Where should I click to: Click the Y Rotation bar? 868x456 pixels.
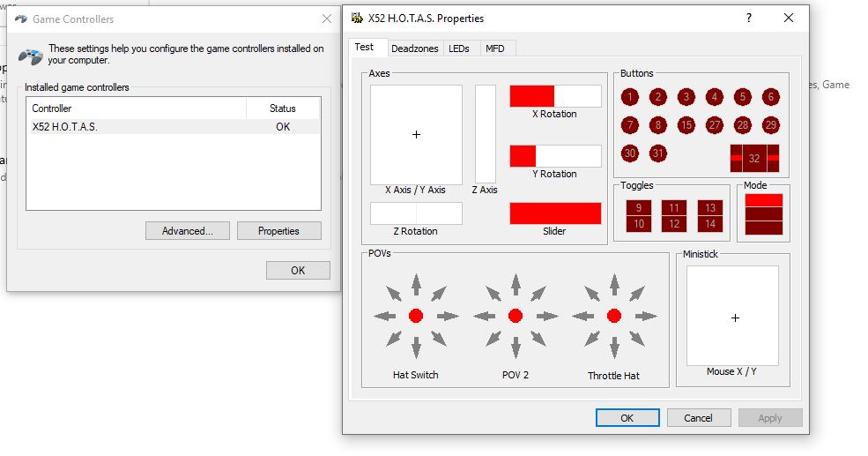pos(555,156)
